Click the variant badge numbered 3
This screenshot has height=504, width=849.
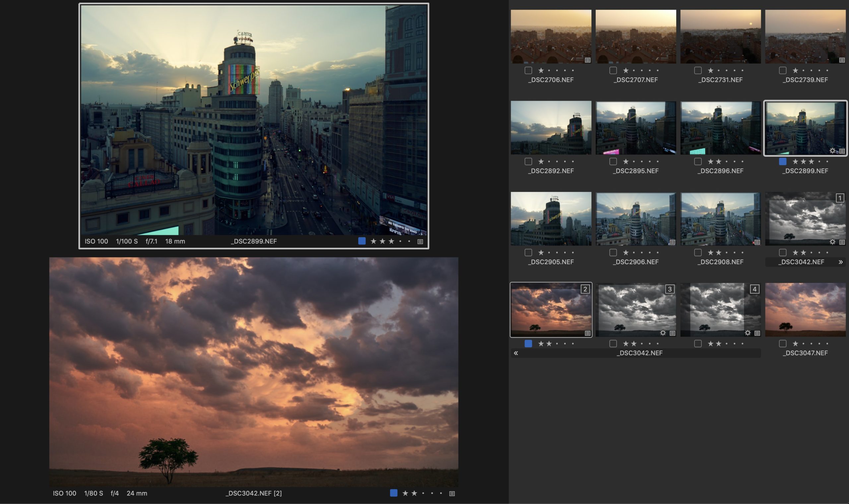coord(670,289)
